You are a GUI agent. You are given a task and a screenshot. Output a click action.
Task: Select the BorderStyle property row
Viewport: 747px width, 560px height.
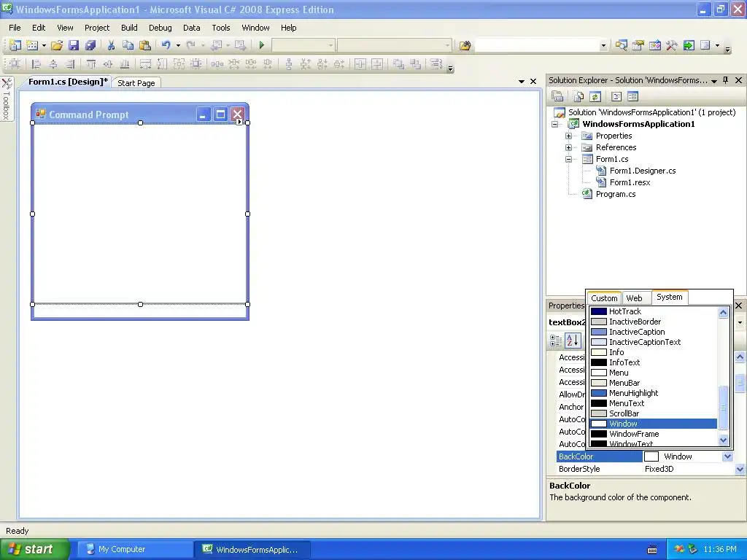point(645,469)
